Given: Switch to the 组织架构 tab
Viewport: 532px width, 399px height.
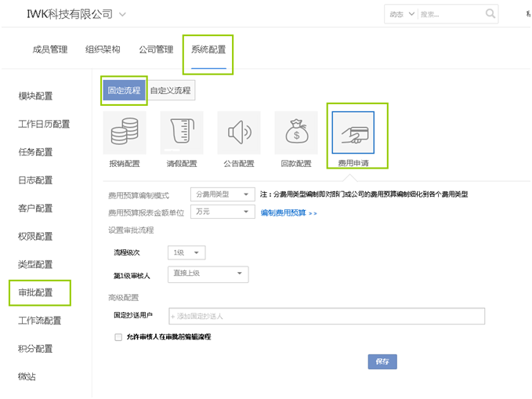Looking at the screenshot, I should [103, 49].
